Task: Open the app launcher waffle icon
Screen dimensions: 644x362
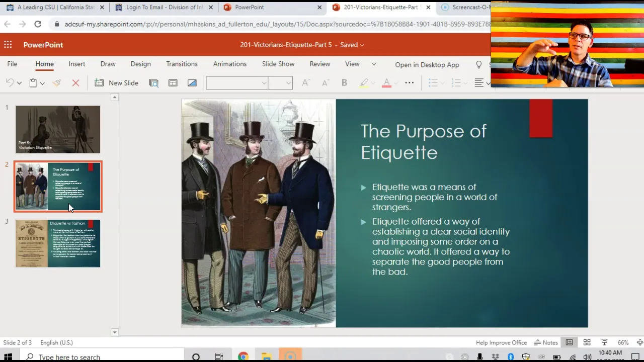Action: 8,45
